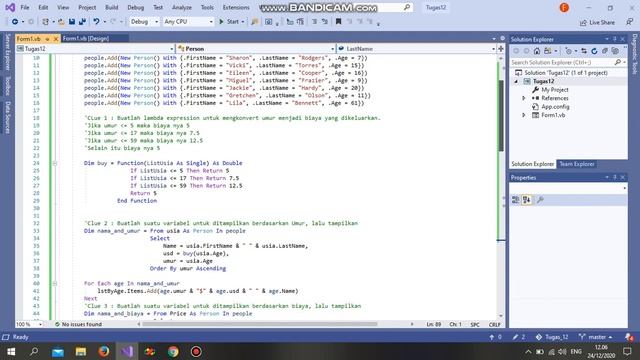Click the Categorized icon in Properties panel
Viewport: 640px width, 360px height.
(516, 200)
